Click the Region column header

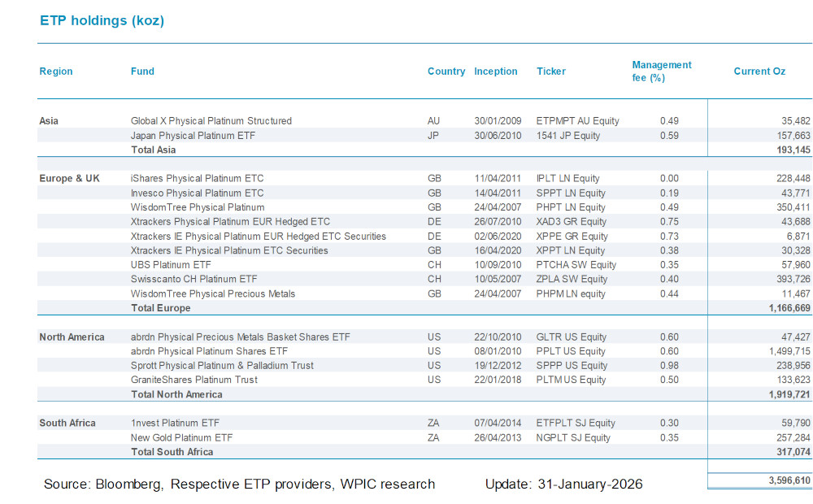click(55, 72)
